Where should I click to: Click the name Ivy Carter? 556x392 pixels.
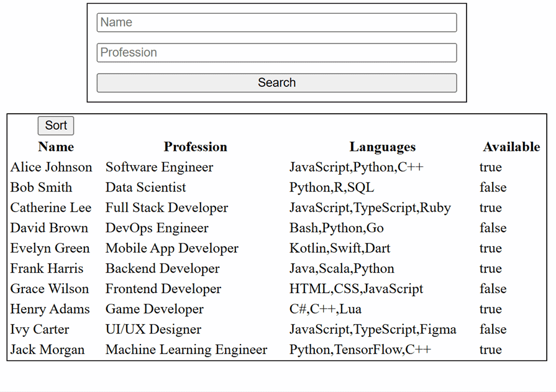click(40, 329)
